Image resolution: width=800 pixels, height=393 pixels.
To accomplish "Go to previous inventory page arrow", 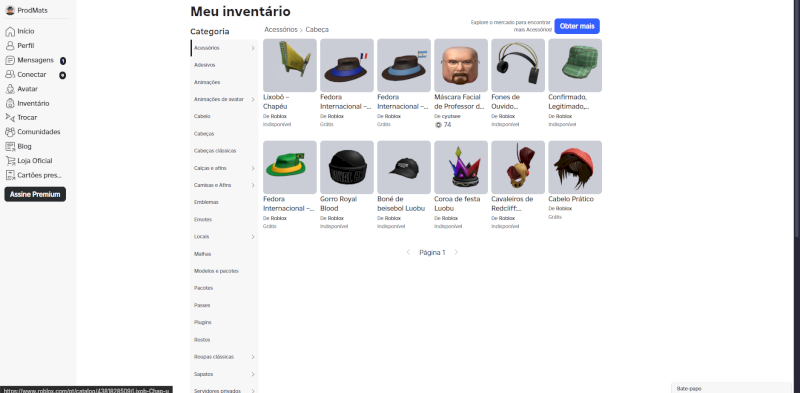I will tap(408, 252).
